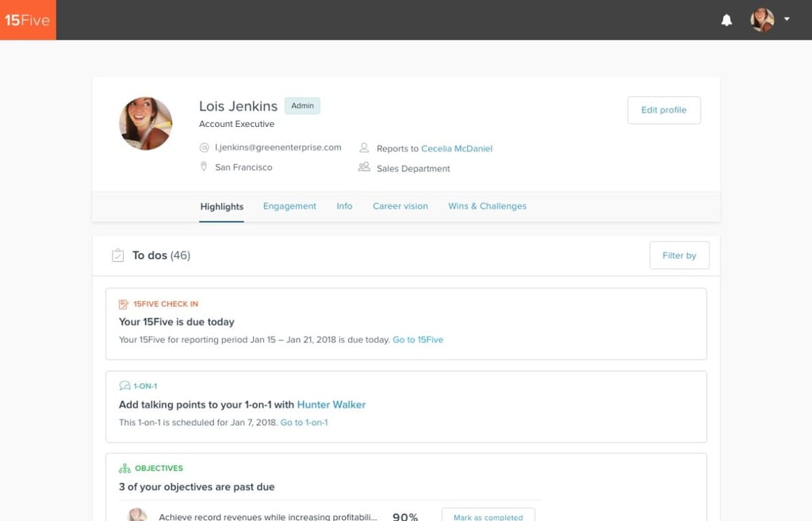Click the Hunter Walker name link
The width and height of the screenshot is (812, 521).
[x=331, y=404]
